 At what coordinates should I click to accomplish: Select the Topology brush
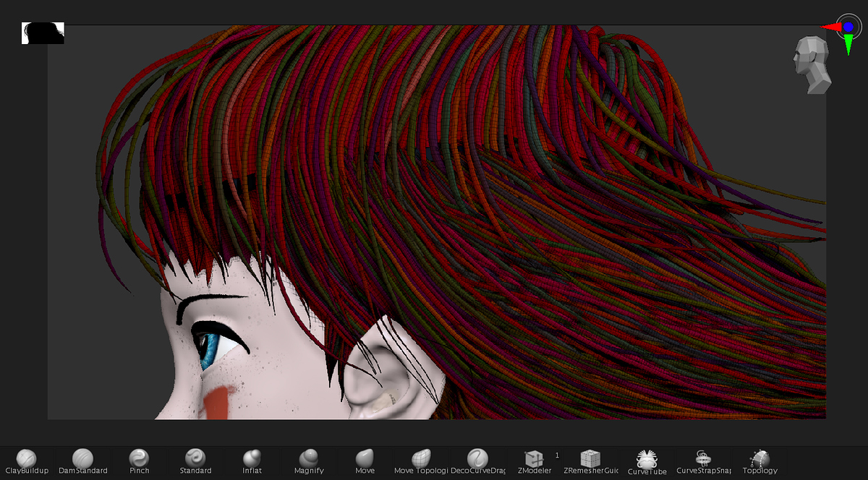point(759,460)
